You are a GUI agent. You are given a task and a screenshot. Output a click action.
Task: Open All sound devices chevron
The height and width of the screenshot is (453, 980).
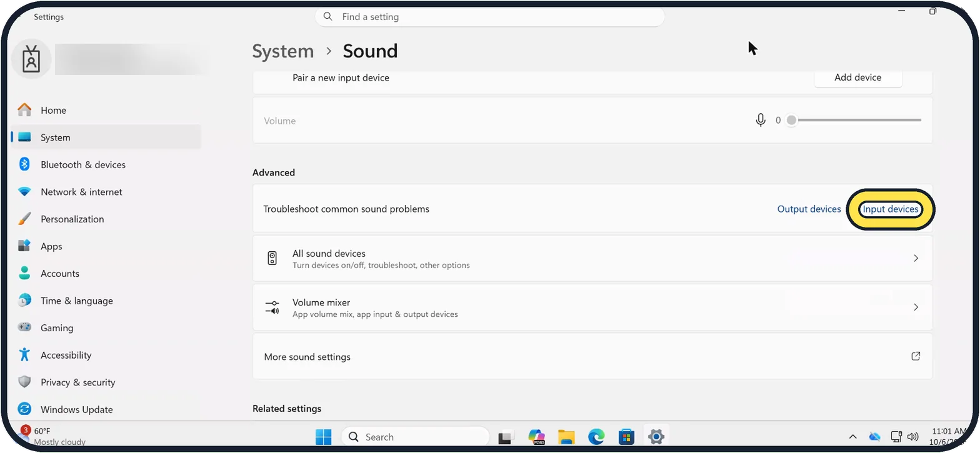coord(916,258)
